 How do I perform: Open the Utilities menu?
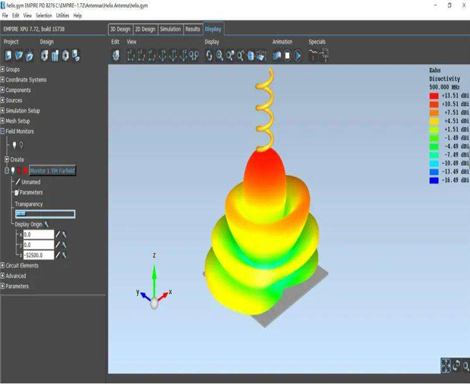tap(62, 16)
